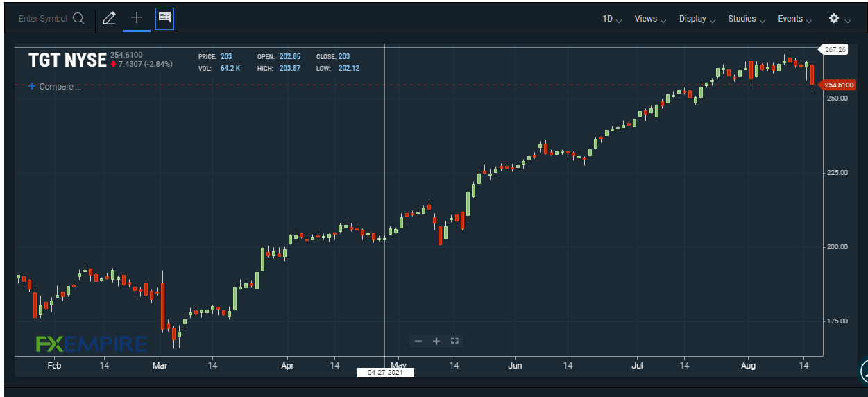This screenshot has width=868, height=397.
Task: Click the Aug label on time axis
Action: coord(748,364)
